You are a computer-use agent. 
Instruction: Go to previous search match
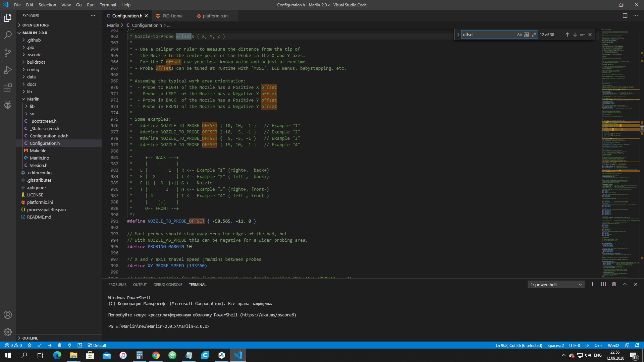[x=567, y=35]
